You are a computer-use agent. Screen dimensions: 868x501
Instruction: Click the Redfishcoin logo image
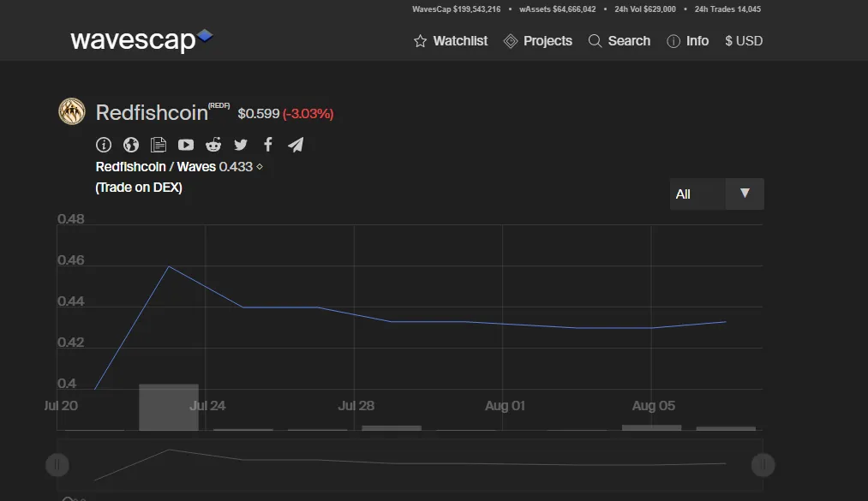72,111
